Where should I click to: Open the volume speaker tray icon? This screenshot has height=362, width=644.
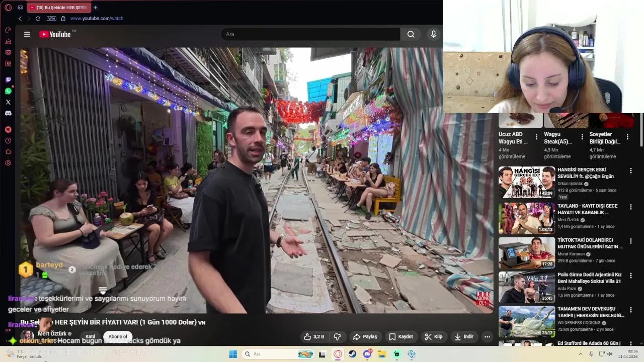[609, 354]
